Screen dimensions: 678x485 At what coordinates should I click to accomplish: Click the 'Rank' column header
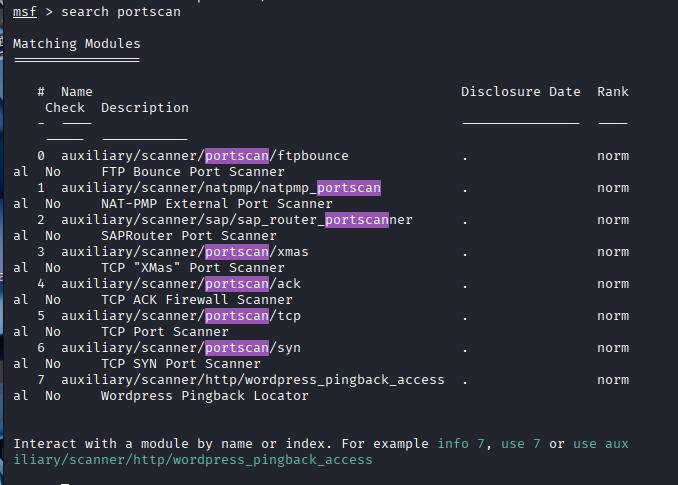pos(612,92)
